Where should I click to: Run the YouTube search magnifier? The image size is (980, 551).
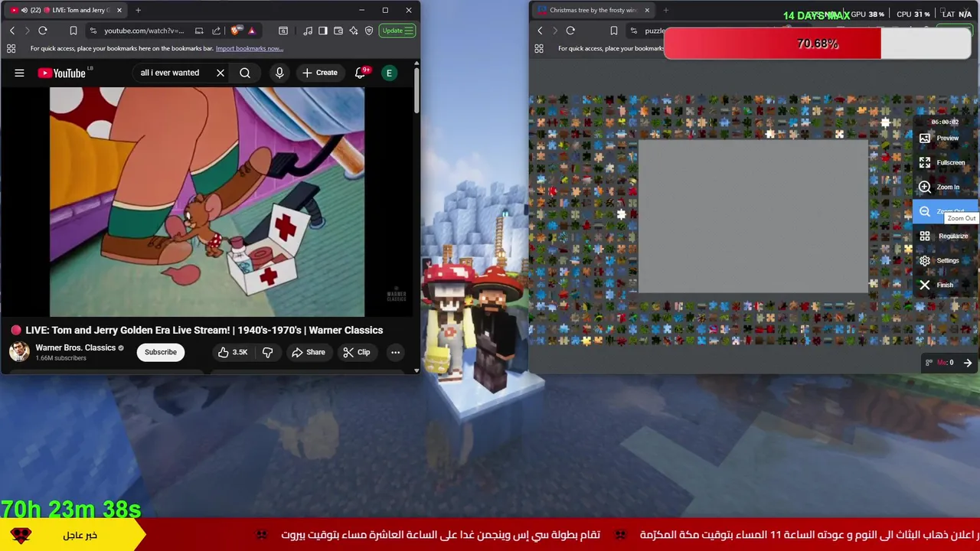click(x=245, y=73)
